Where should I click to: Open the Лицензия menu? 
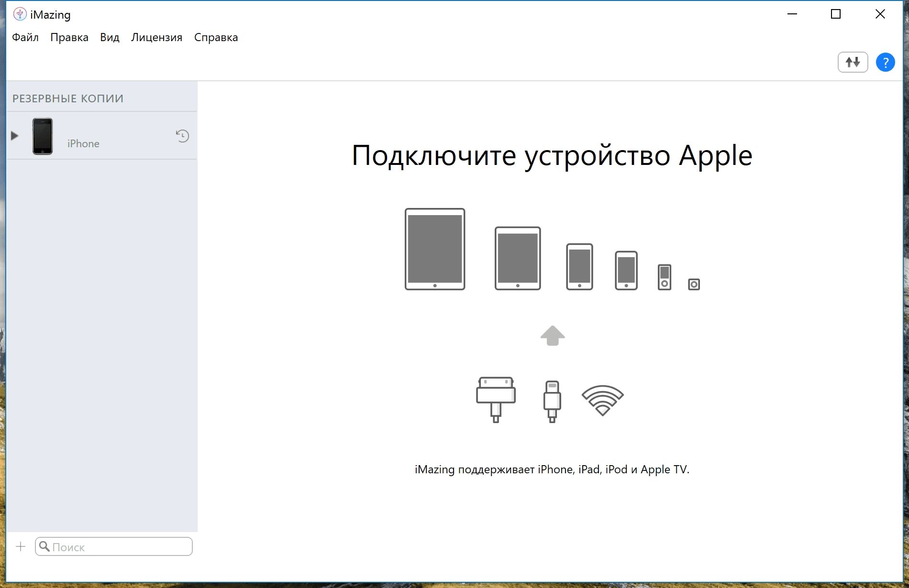[x=156, y=37]
